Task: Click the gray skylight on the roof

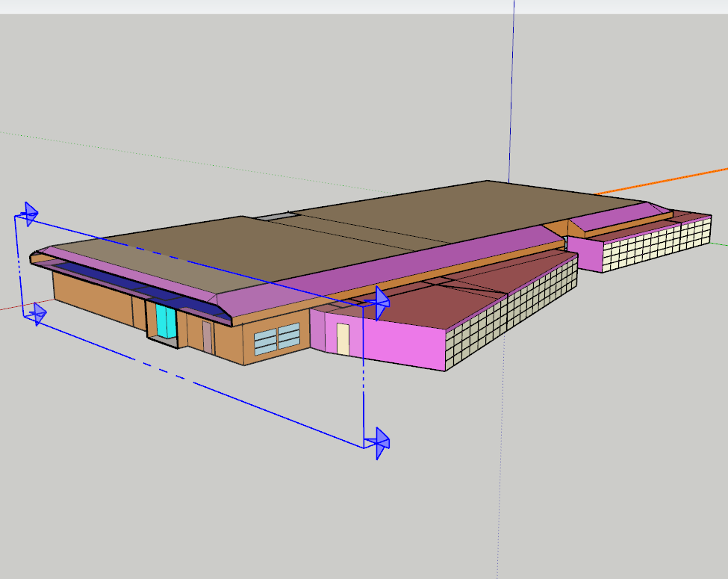Action: (x=277, y=216)
